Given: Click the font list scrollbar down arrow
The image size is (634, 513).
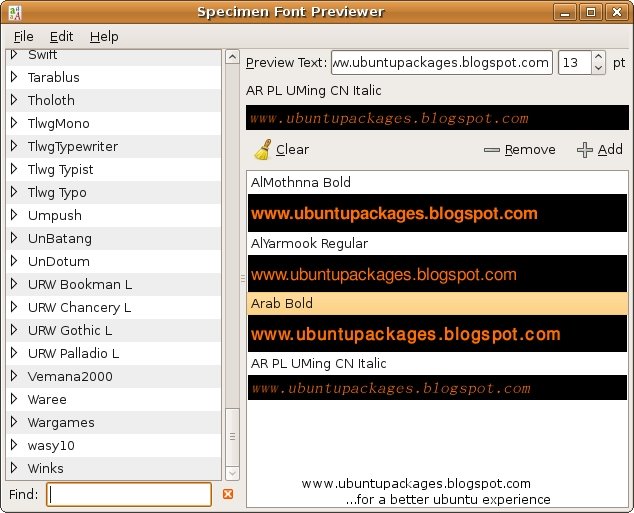Looking at the screenshot, I should point(232,473).
